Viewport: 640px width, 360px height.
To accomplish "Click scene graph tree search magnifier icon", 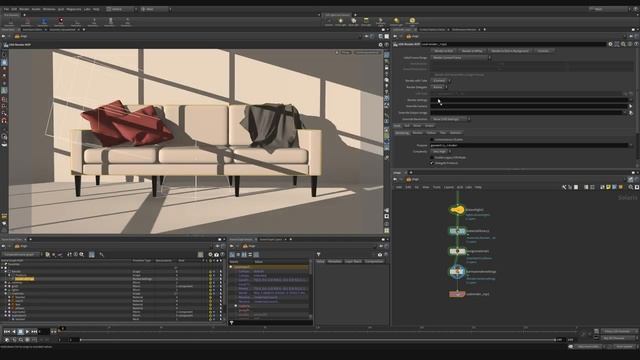I will click(82, 254).
